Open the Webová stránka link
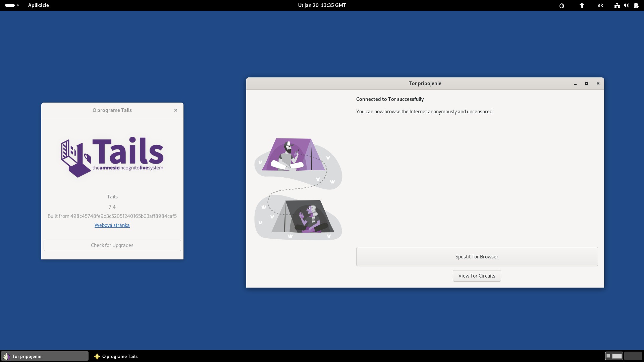Screen dimensions: 644x362 point(112,225)
